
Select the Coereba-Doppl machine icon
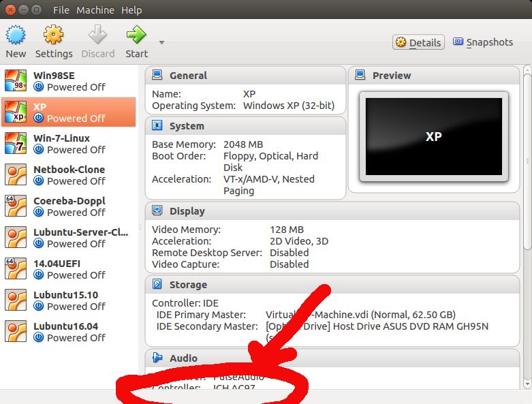(16, 206)
